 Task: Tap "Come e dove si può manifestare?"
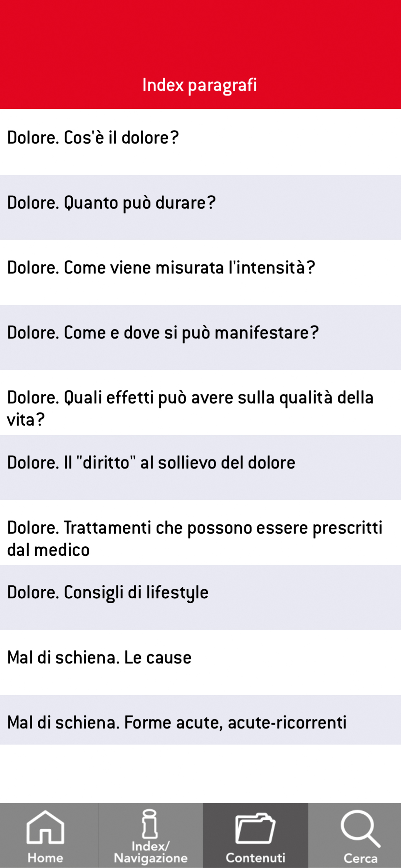tap(163, 333)
